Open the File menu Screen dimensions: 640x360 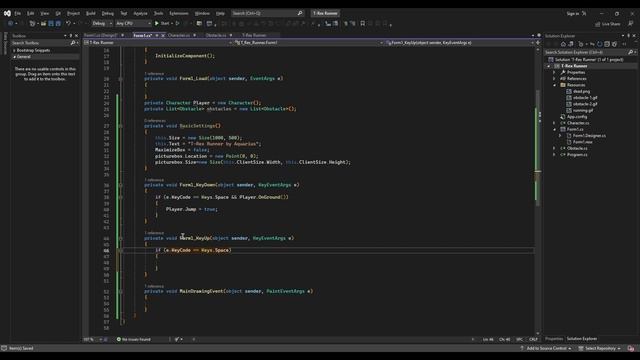(18, 13)
